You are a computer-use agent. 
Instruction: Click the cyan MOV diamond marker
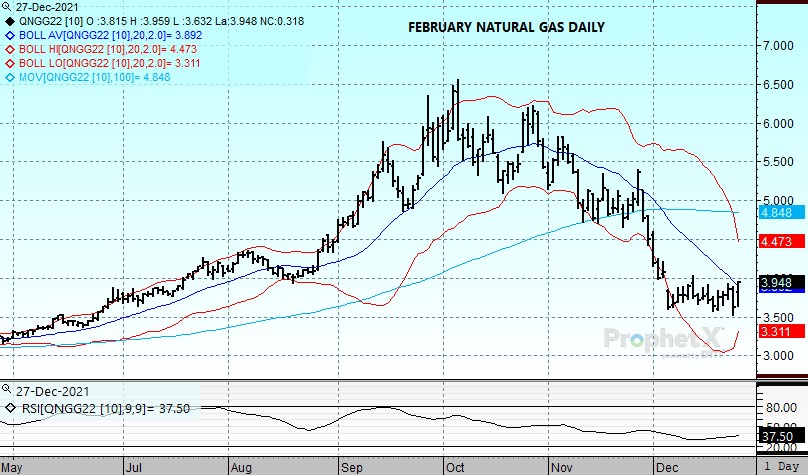point(9,76)
